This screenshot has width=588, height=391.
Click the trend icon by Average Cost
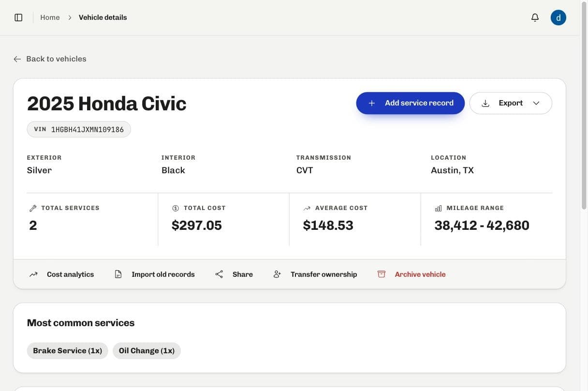307,208
